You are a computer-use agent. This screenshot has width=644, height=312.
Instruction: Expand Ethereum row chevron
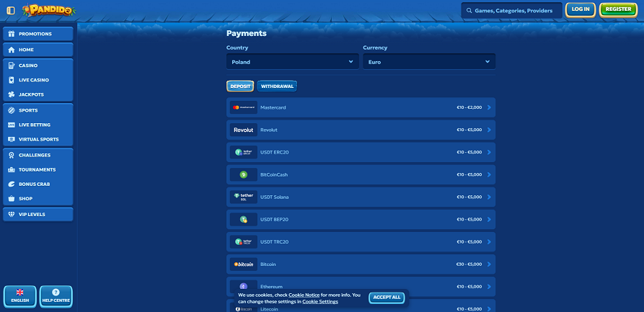(489, 287)
